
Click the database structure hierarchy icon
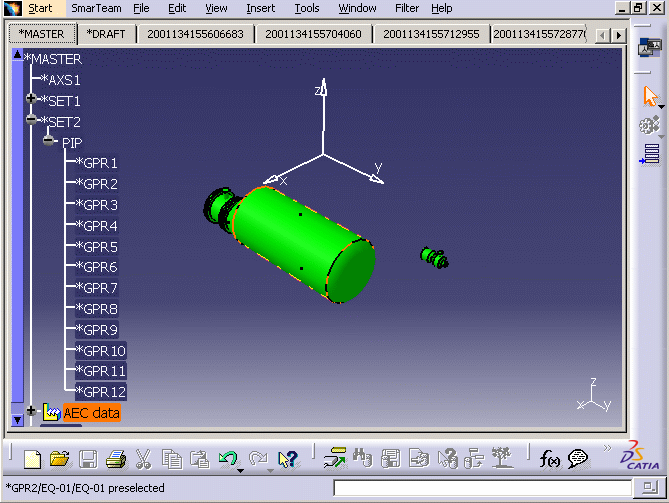click(474, 459)
